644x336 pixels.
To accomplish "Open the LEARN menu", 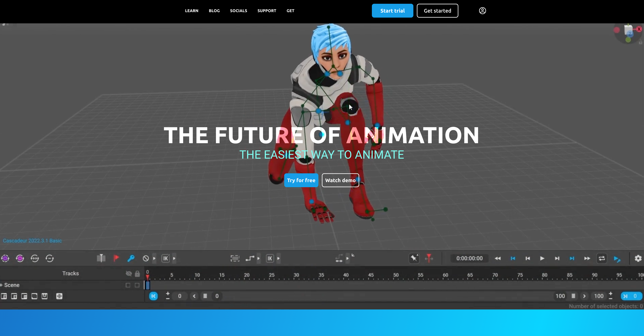I will tap(192, 11).
